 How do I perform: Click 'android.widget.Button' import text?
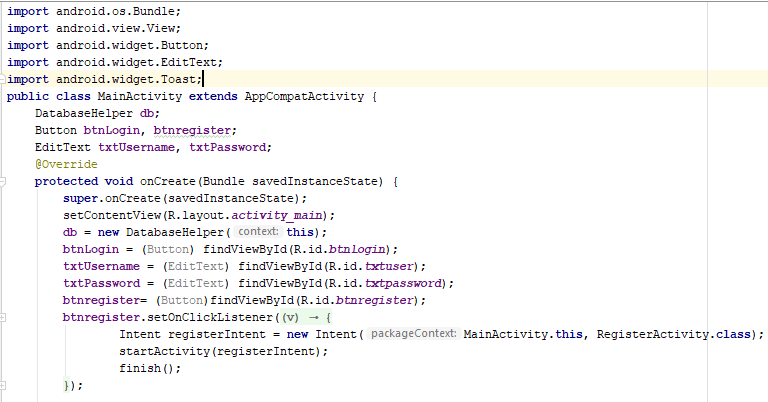click(x=129, y=46)
